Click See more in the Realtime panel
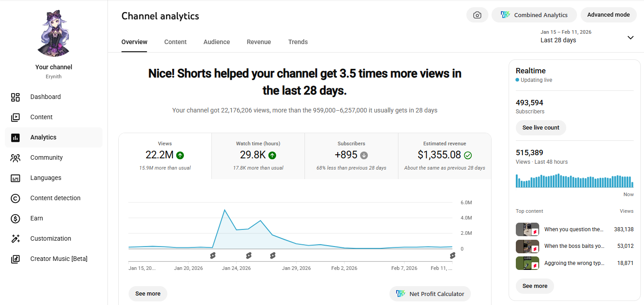 pyautogui.click(x=535, y=286)
